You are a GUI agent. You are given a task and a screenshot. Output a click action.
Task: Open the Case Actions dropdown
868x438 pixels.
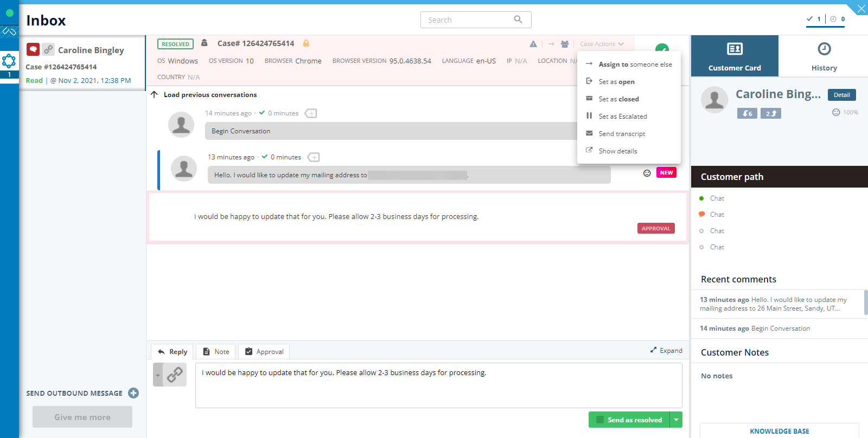tap(602, 44)
